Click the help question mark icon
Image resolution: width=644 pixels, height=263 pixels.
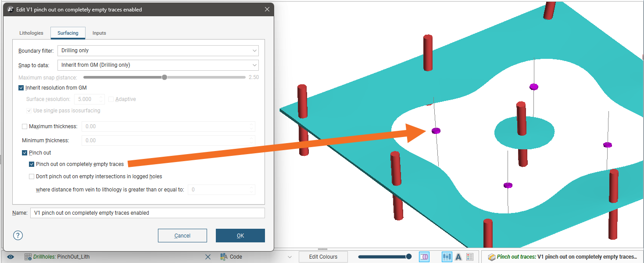click(18, 235)
